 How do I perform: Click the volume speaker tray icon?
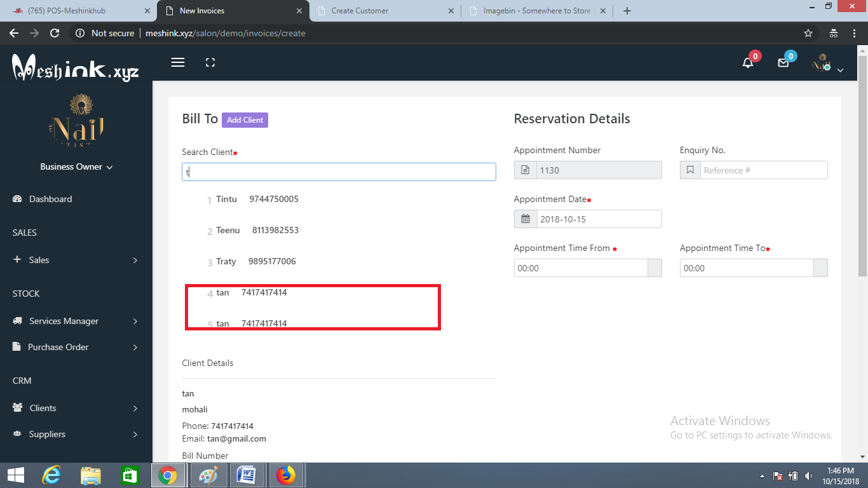click(808, 476)
